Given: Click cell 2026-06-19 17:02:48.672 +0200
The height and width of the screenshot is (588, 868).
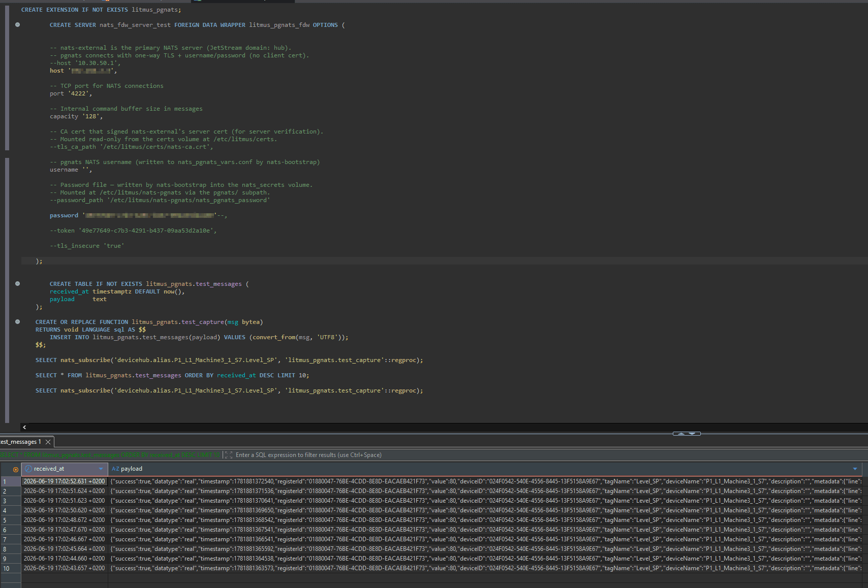Looking at the screenshot, I should click(65, 520).
